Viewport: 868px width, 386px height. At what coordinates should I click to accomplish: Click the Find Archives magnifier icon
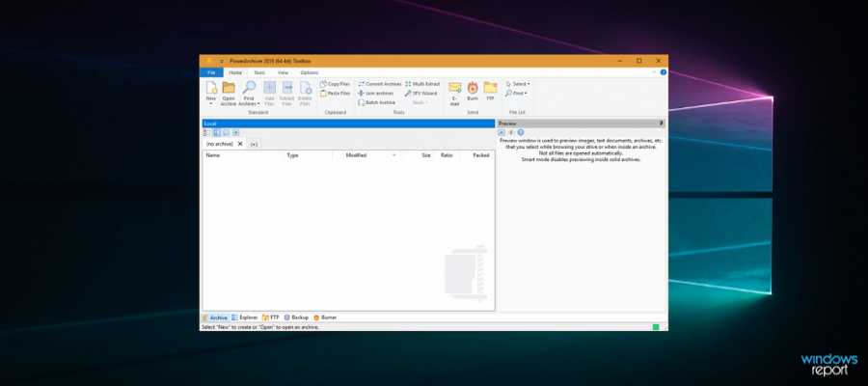[249, 88]
